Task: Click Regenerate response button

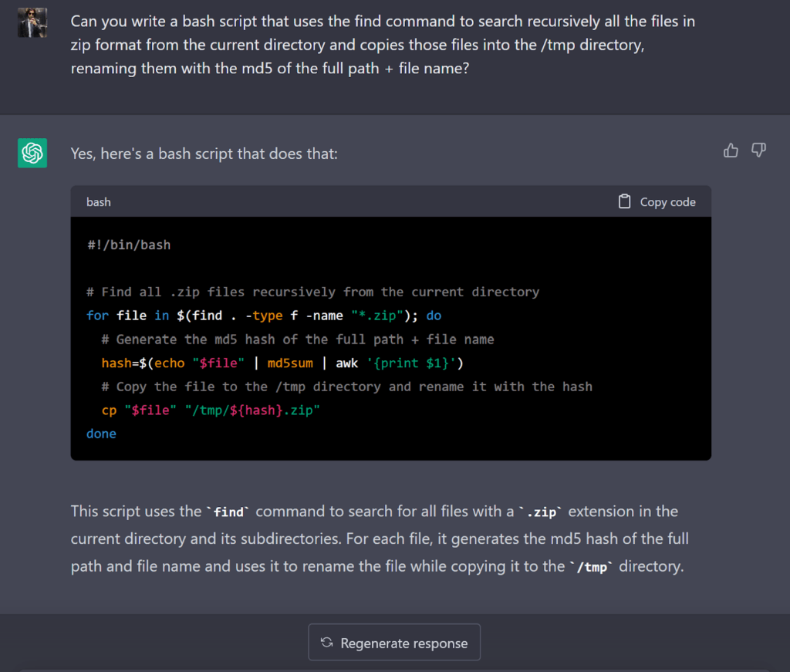Action: [x=394, y=642]
